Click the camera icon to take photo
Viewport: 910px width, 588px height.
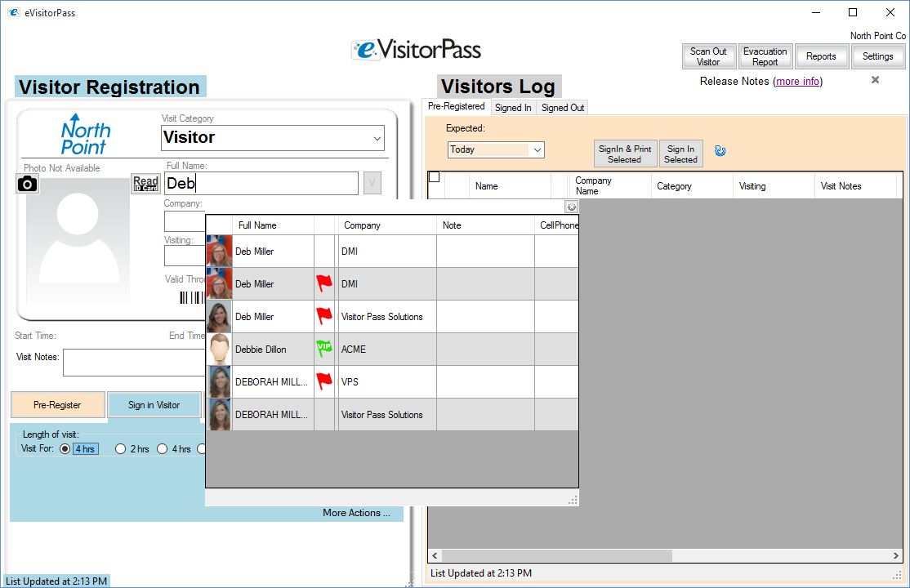28,184
